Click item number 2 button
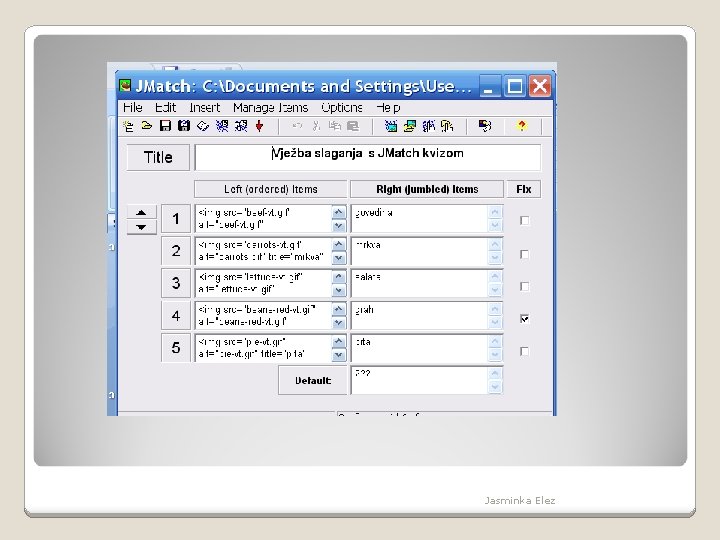Image resolution: width=720 pixels, height=540 pixels. [x=176, y=251]
